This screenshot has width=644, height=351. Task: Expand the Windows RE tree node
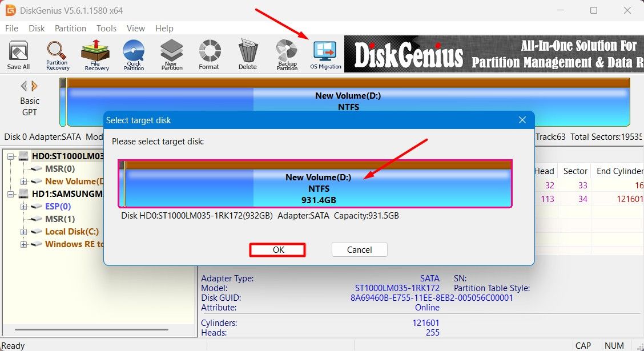(x=23, y=244)
